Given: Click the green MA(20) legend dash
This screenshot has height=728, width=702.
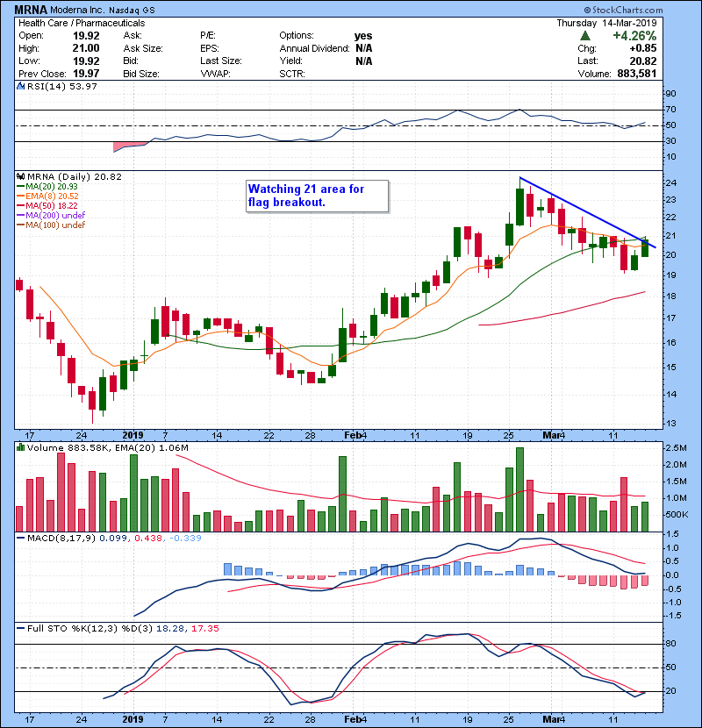Looking at the screenshot, I should pyautogui.click(x=20, y=186).
